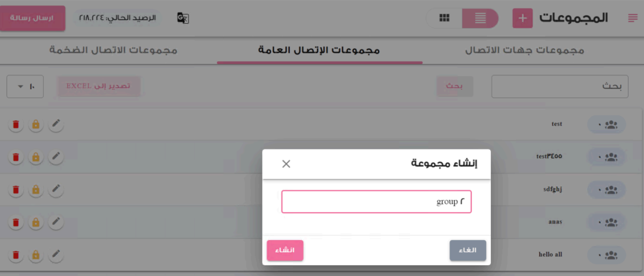Delete the hello all group
The height and width of the screenshot is (276, 644).
click(16, 254)
